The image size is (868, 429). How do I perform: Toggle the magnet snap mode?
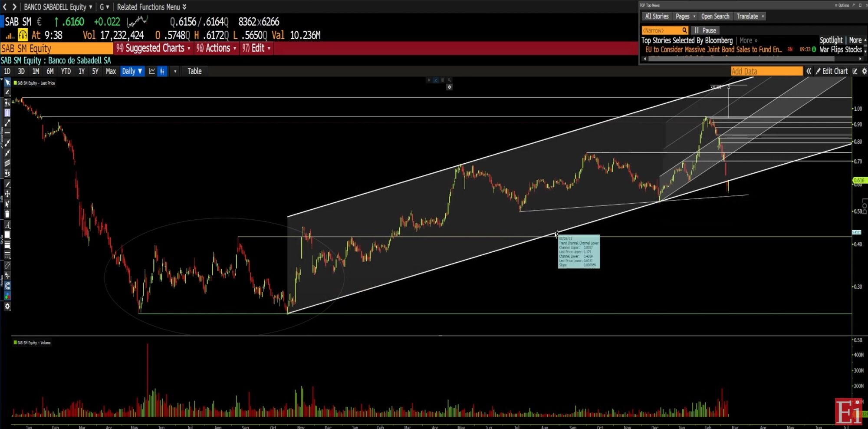(x=7, y=286)
